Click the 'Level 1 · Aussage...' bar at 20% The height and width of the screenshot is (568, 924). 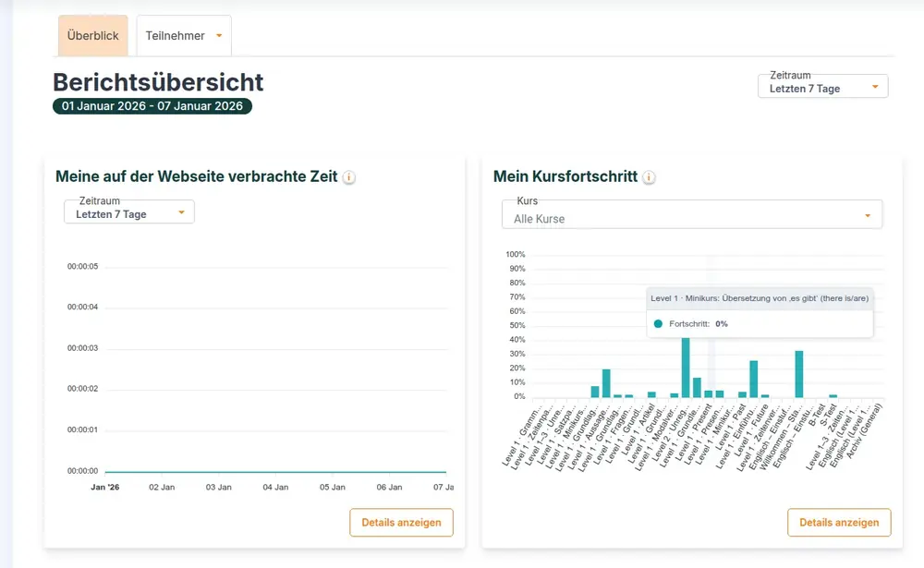(606, 383)
